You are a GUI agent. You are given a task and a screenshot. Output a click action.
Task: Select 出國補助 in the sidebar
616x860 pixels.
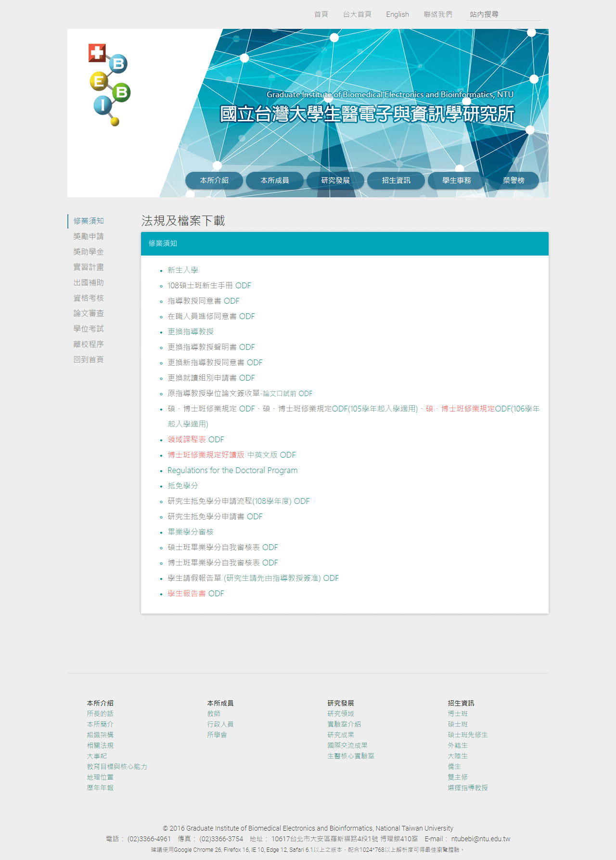pyautogui.click(x=89, y=282)
